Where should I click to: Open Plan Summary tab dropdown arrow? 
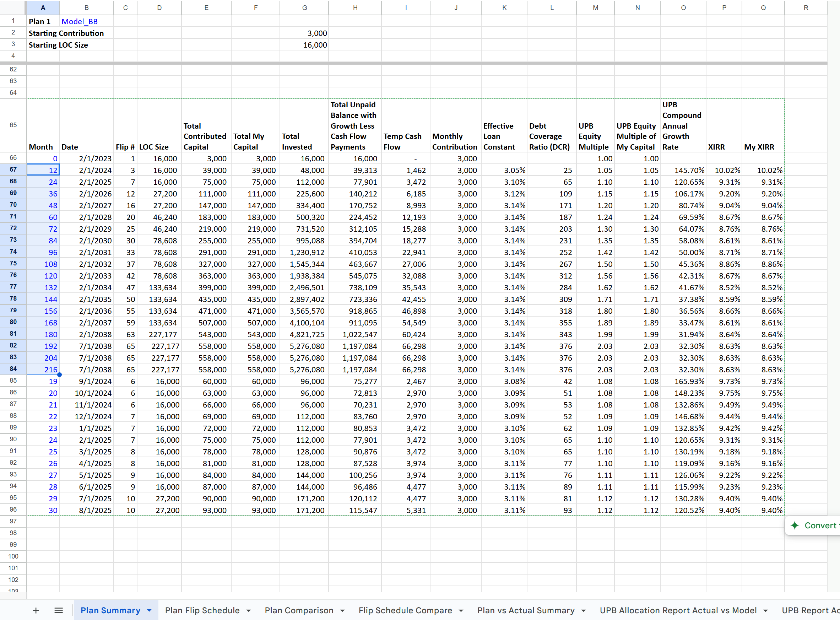coord(149,611)
